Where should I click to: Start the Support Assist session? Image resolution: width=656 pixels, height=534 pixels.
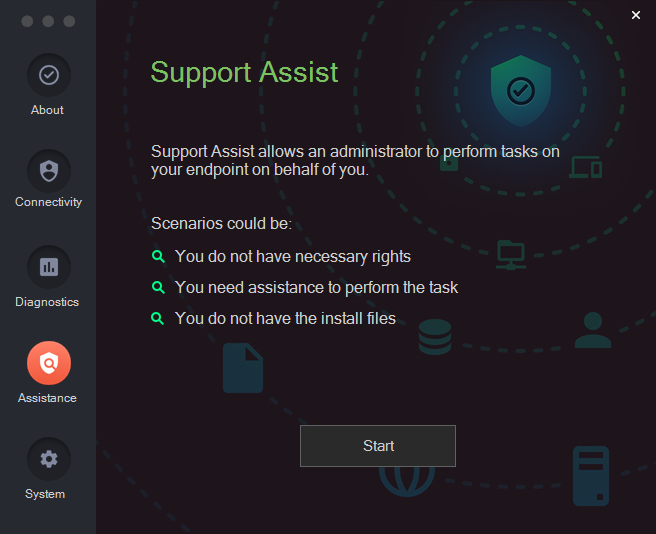[378, 446]
